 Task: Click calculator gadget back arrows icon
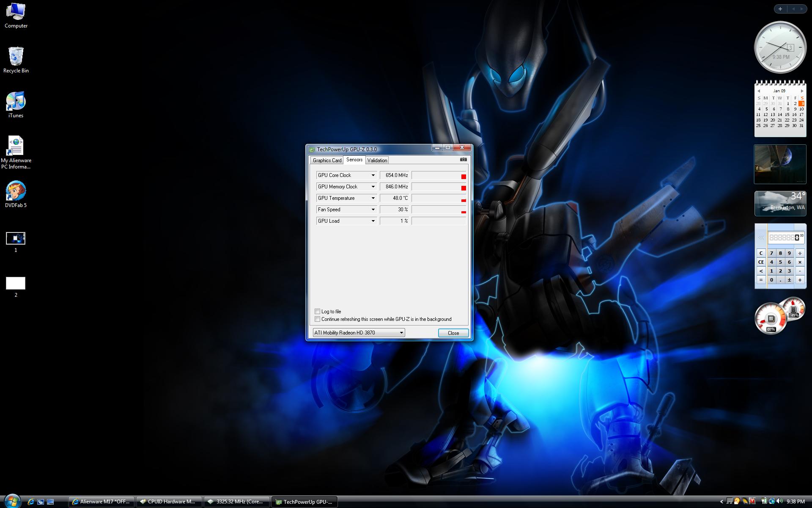tap(761, 238)
